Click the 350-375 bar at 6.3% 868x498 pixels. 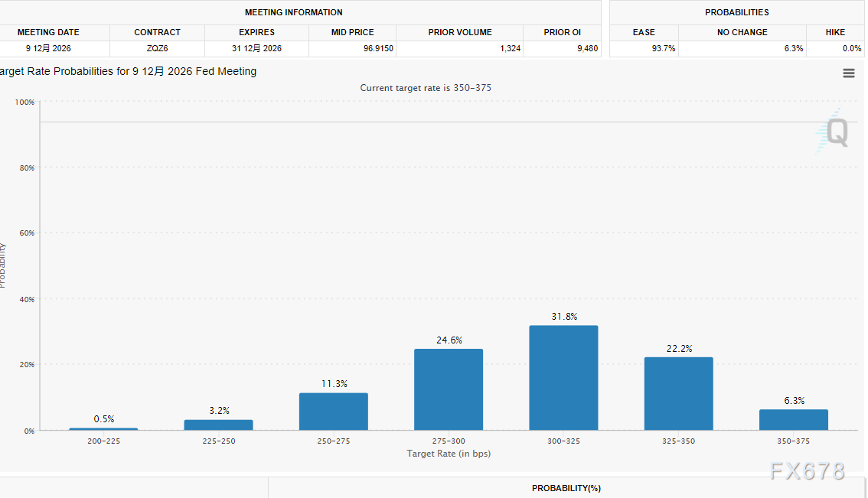(x=793, y=420)
